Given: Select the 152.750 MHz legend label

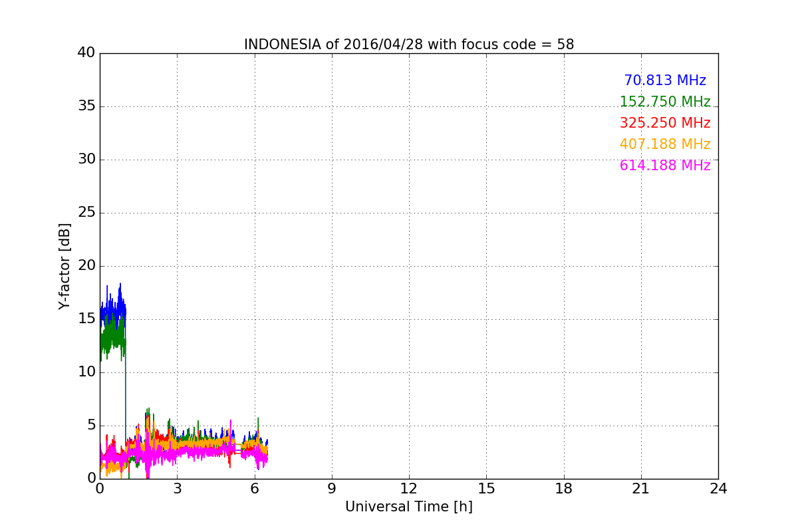Looking at the screenshot, I should point(665,102).
